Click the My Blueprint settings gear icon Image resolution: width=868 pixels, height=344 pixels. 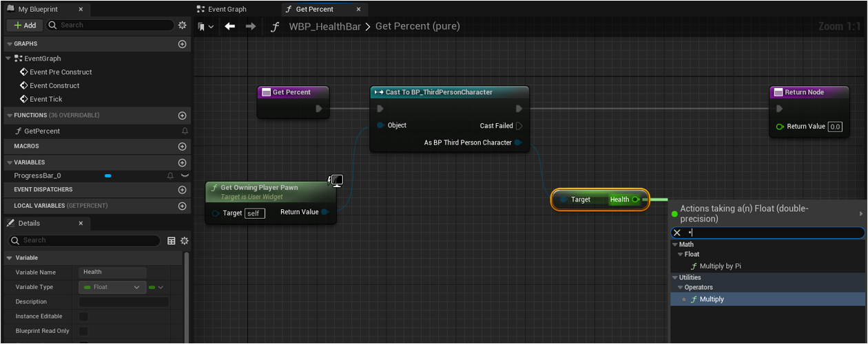183,25
